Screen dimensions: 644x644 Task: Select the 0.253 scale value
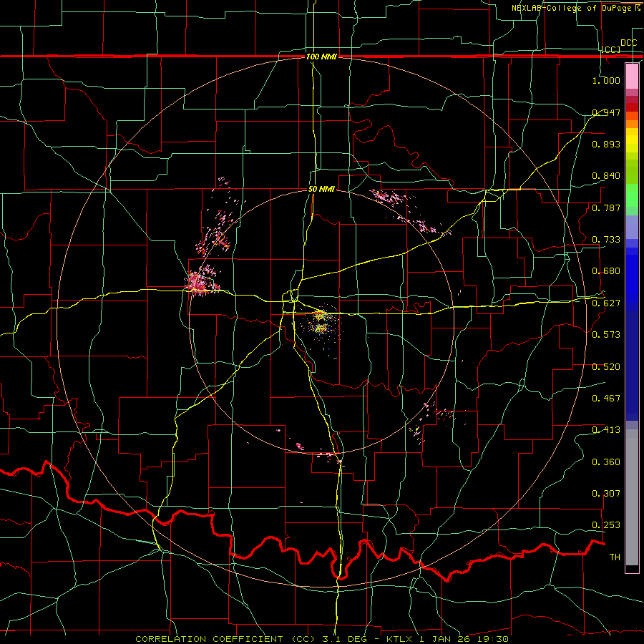click(x=606, y=525)
